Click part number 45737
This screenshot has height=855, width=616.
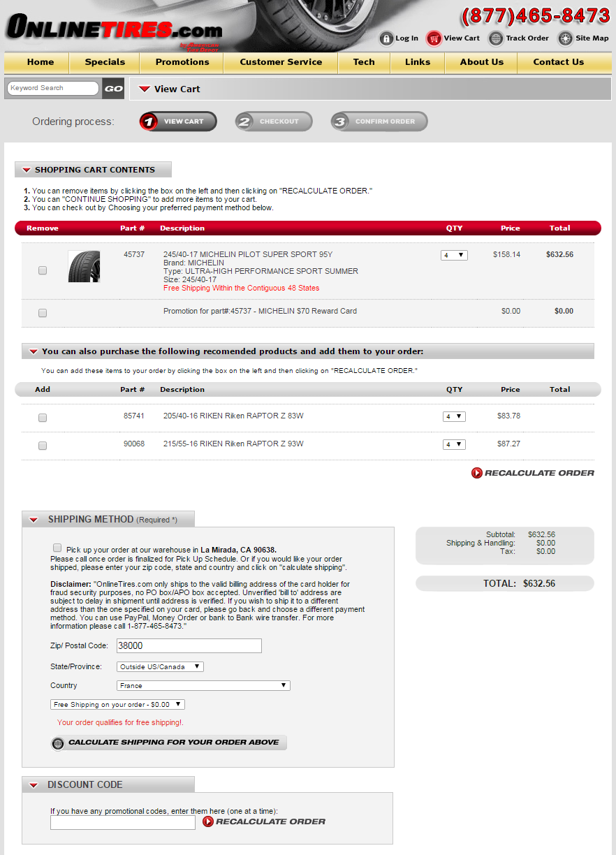(134, 254)
